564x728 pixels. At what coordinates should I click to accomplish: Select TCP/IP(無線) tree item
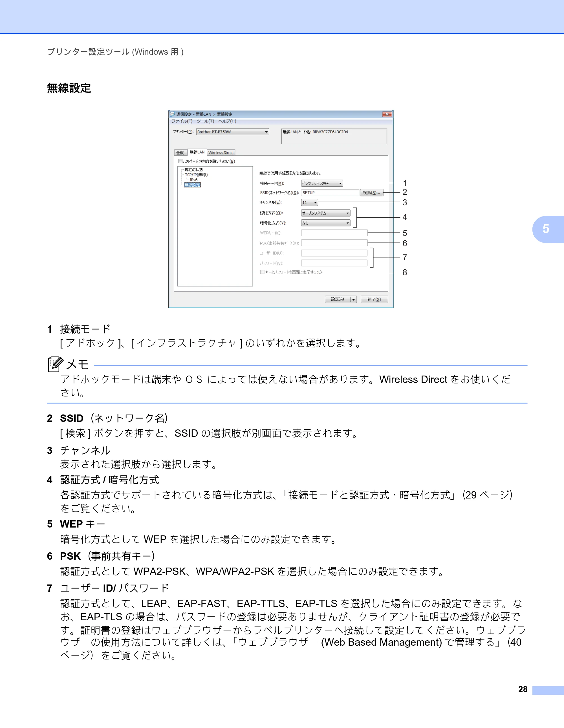pos(196,175)
